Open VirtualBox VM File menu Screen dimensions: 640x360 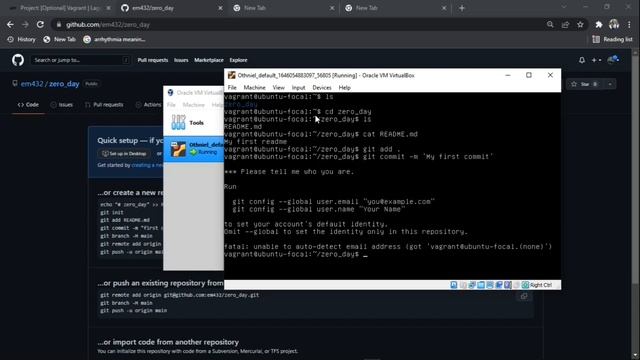click(x=232, y=88)
